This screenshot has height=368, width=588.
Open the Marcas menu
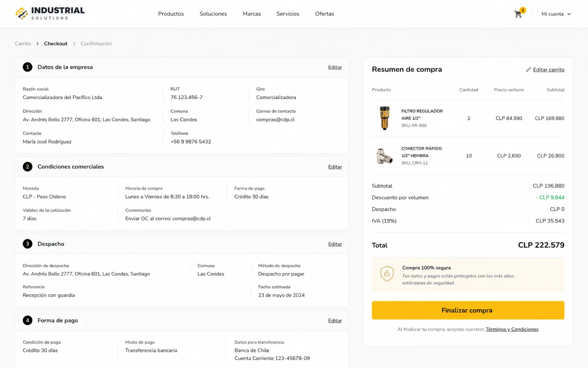click(252, 14)
